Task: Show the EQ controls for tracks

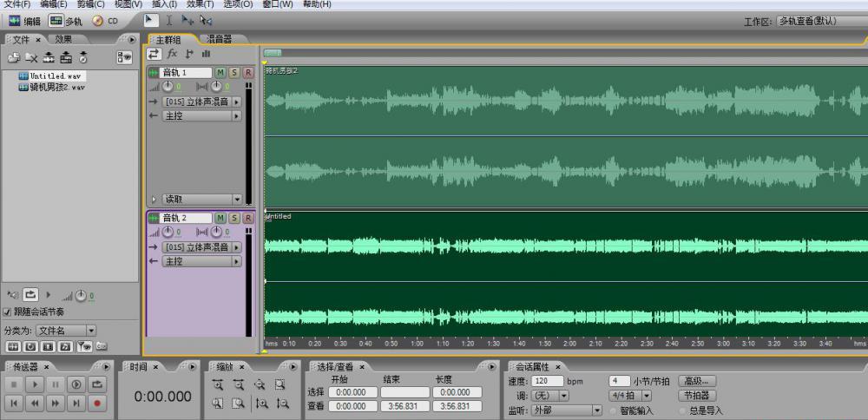Action: coord(206,54)
